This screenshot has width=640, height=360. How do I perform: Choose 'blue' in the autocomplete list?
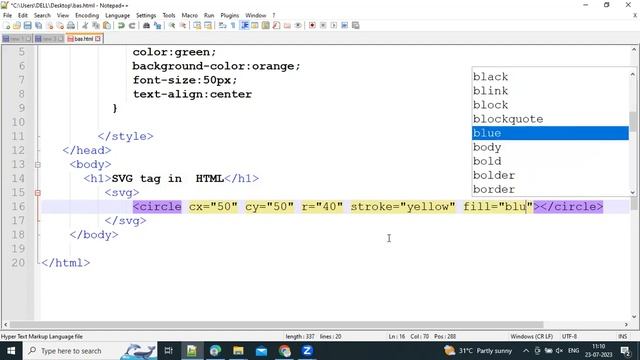pyautogui.click(x=550, y=133)
